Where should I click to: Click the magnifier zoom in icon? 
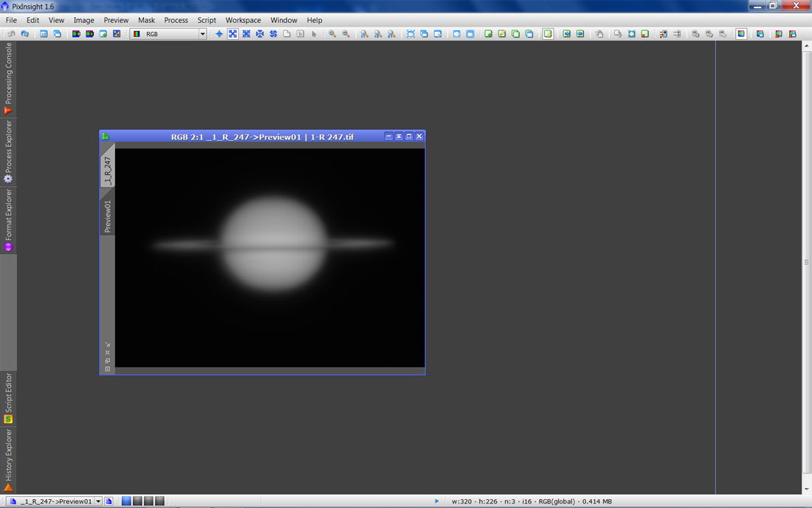click(332, 34)
